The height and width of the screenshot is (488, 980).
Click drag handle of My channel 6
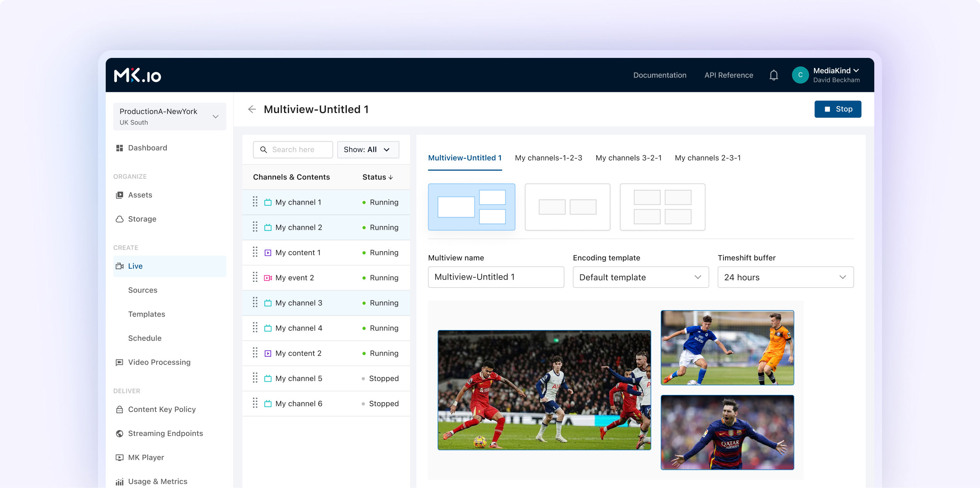255,403
